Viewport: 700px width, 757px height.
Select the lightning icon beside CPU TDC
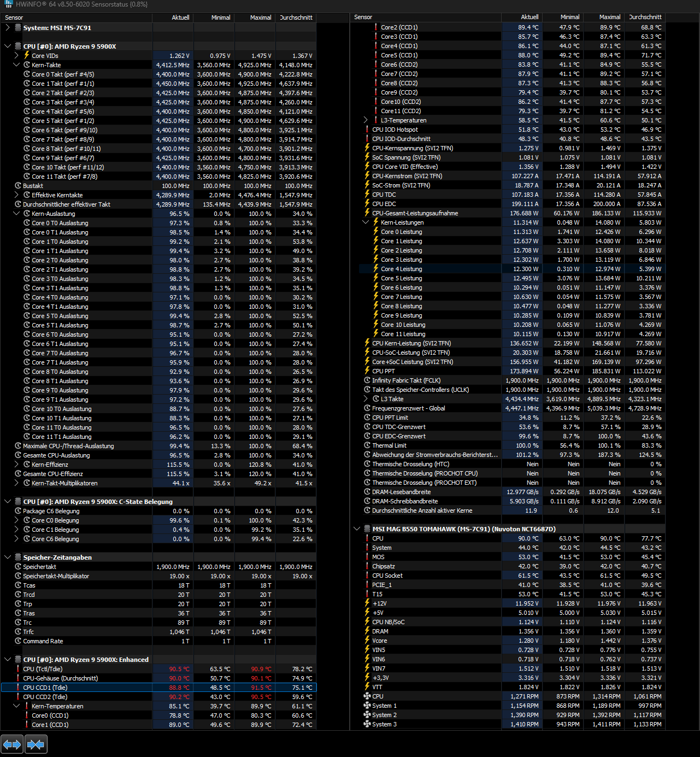click(x=367, y=195)
